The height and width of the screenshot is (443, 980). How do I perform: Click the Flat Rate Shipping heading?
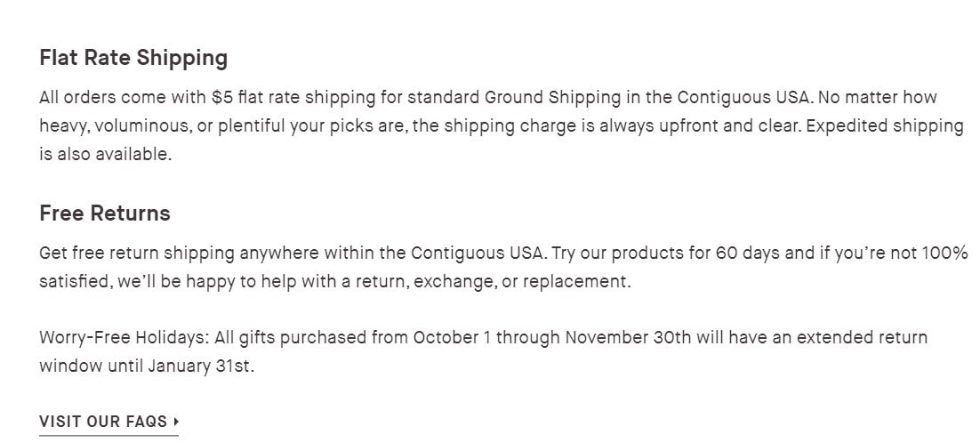pyautogui.click(x=133, y=59)
